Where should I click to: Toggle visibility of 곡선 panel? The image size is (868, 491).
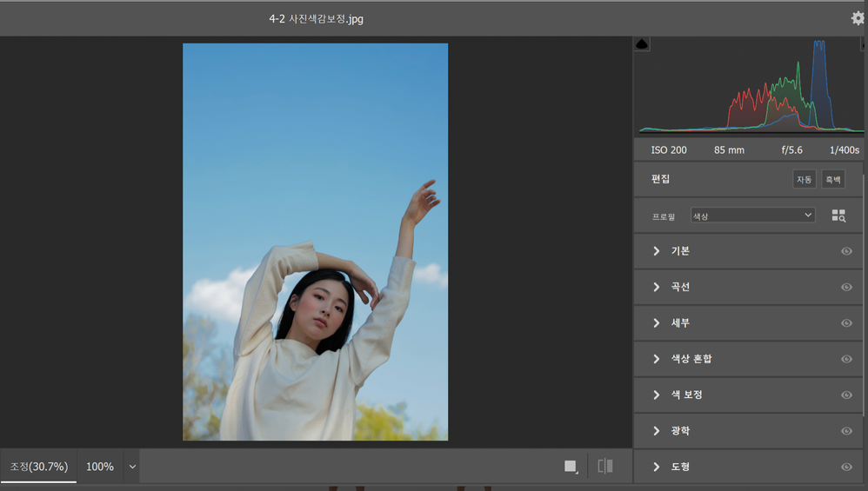(846, 287)
